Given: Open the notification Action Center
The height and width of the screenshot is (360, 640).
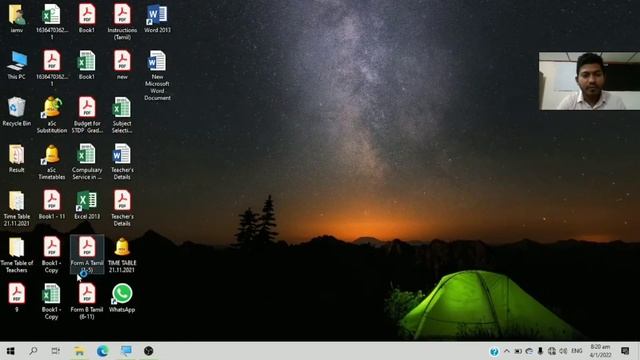Looking at the screenshot, I should point(625,351).
